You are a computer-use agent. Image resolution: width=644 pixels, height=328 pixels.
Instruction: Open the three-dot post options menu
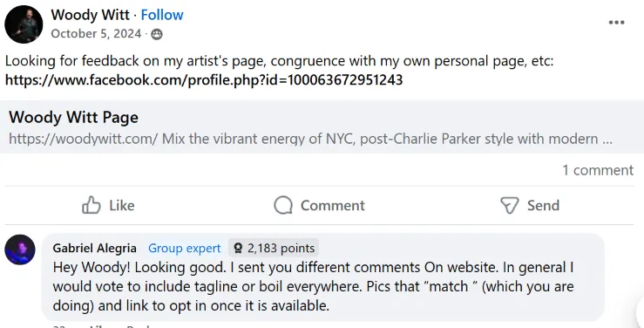coord(616,23)
